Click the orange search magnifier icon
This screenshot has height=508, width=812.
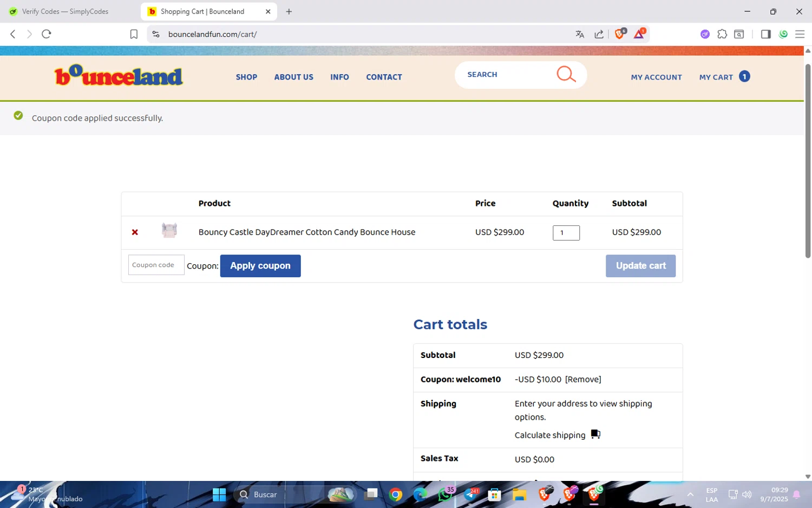[x=566, y=74]
